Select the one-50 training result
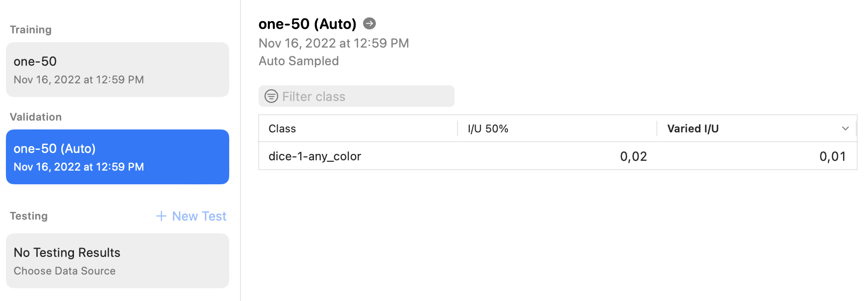Screen dimensions: 868x301 coord(118,70)
